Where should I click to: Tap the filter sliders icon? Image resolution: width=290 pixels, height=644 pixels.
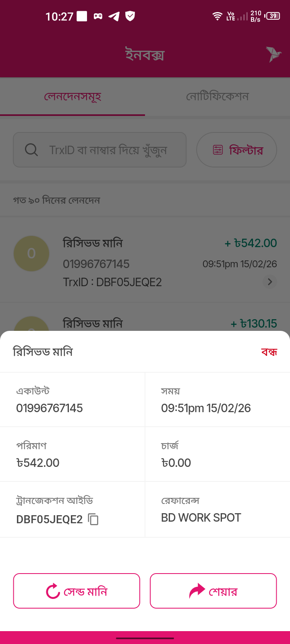click(218, 150)
